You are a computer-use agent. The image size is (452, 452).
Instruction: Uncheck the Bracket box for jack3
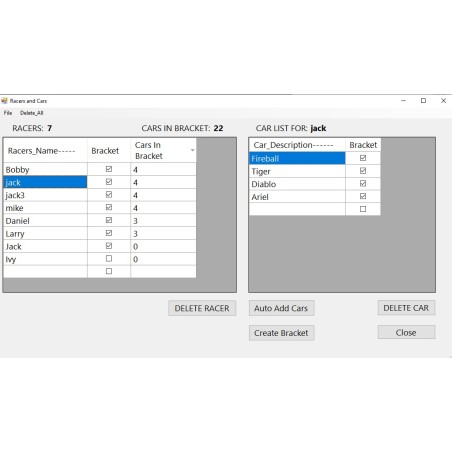(x=109, y=195)
